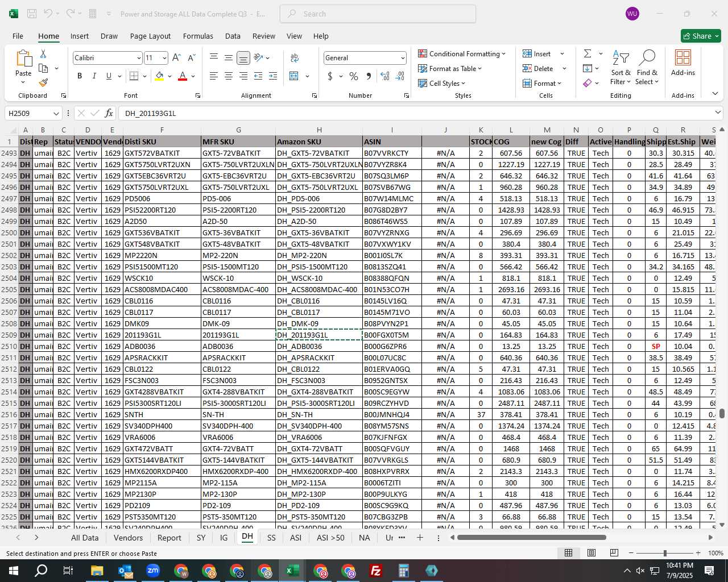Viewport: 728px width, 582px height.
Task: Open the Vendors sheet tab
Action: tap(128, 538)
